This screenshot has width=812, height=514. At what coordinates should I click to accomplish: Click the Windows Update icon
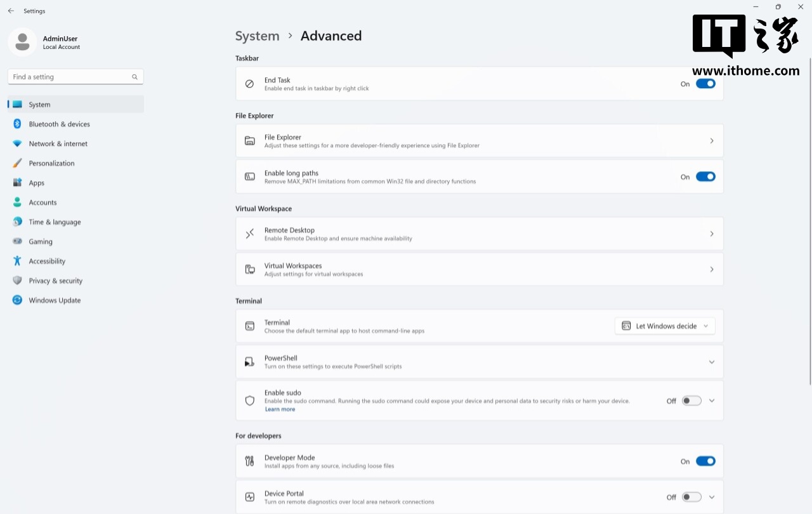pos(17,300)
